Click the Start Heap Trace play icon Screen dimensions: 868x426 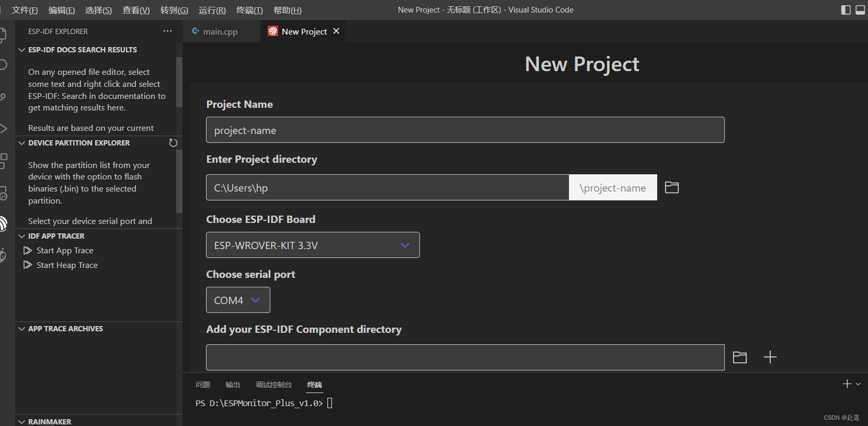[x=28, y=265]
